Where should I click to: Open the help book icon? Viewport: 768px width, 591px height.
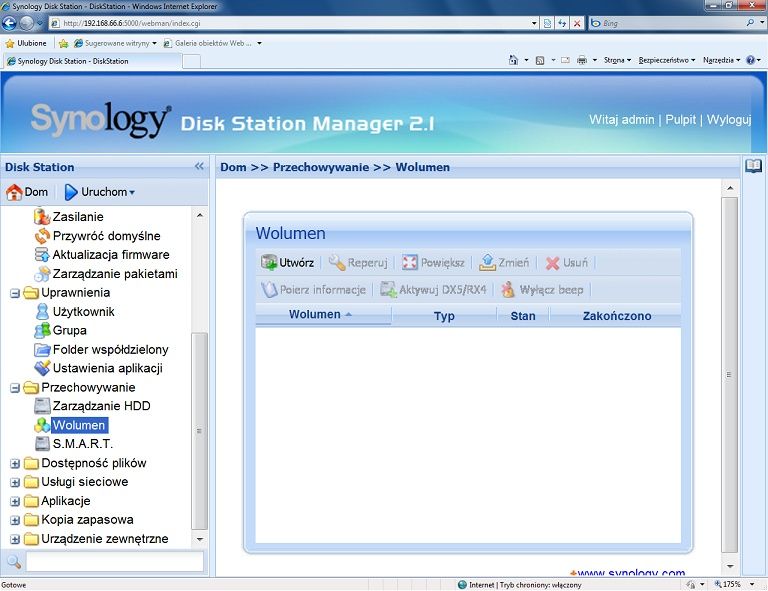(x=753, y=166)
